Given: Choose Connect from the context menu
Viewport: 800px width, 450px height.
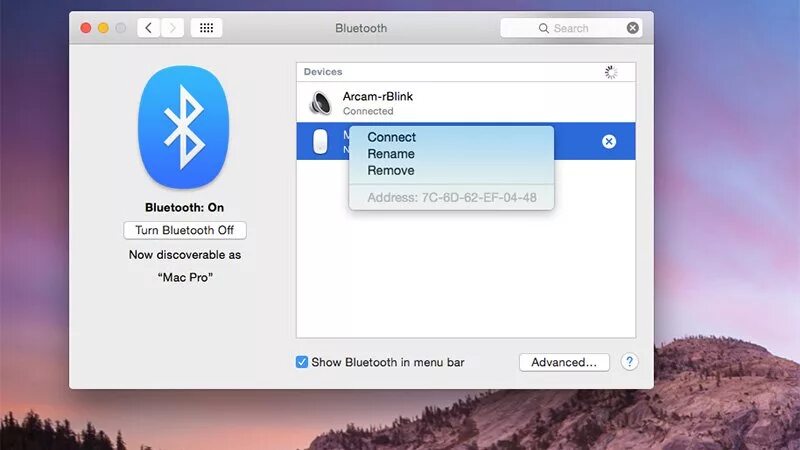Looking at the screenshot, I should point(391,137).
